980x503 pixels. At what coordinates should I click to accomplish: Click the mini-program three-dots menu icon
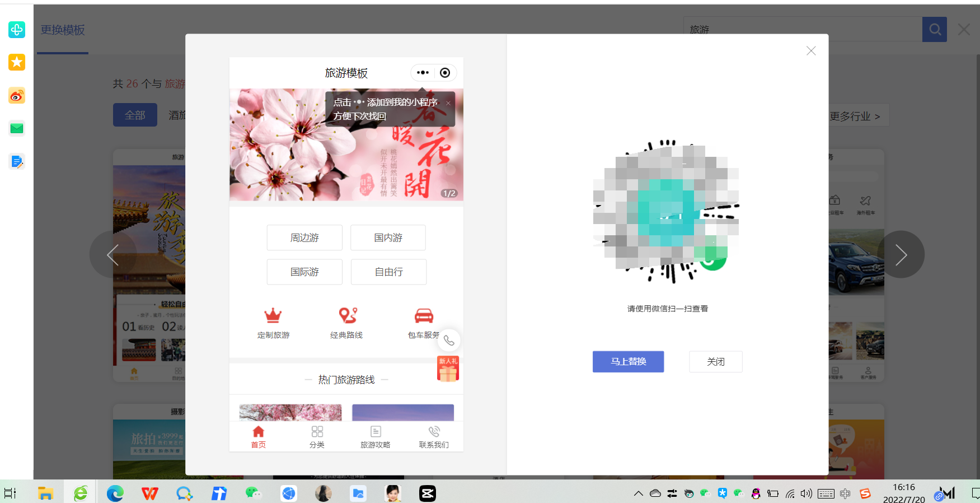[423, 73]
